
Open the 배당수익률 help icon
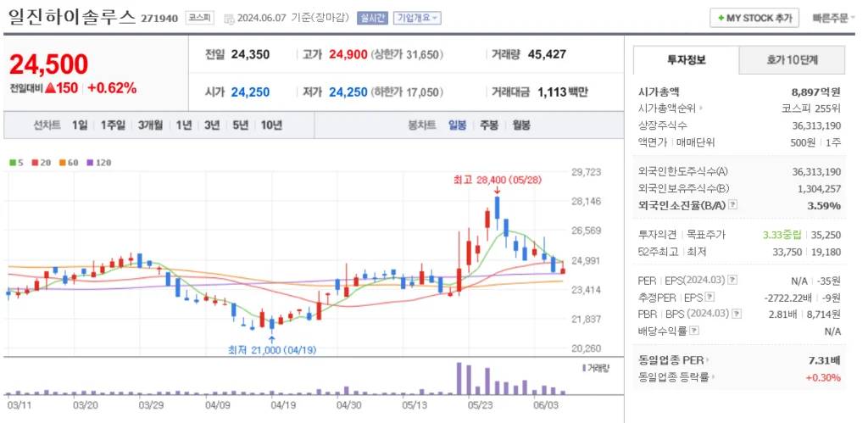(695, 331)
